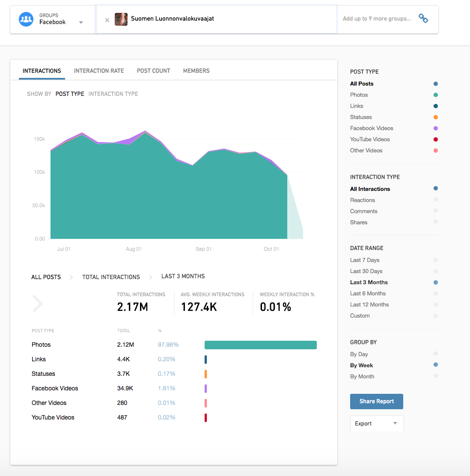This screenshot has height=476, width=470.
Task: Show chart by Interaction Type
Action: pos(113,94)
